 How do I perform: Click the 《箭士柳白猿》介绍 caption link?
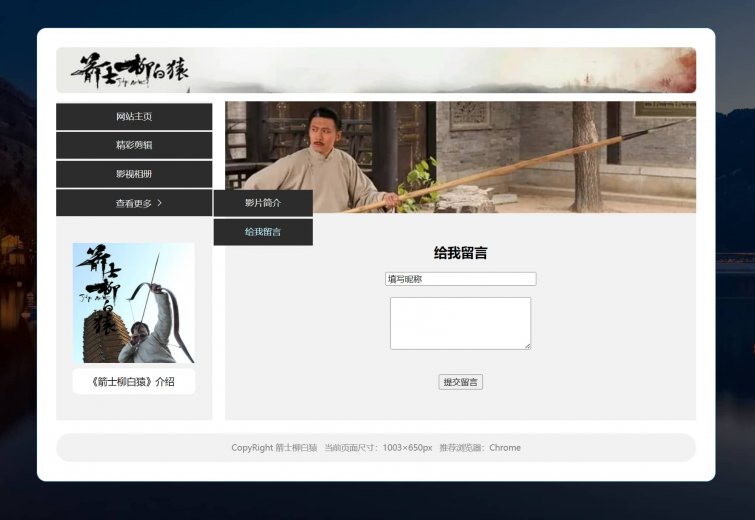tap(134, 382)
